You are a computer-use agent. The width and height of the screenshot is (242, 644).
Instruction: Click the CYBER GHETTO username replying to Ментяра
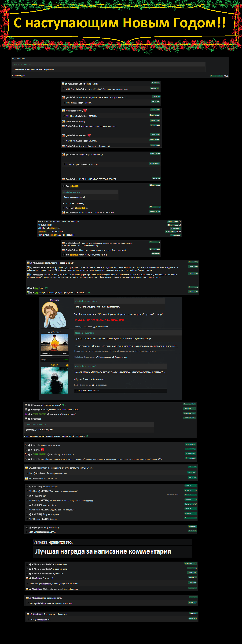point(39,414)
